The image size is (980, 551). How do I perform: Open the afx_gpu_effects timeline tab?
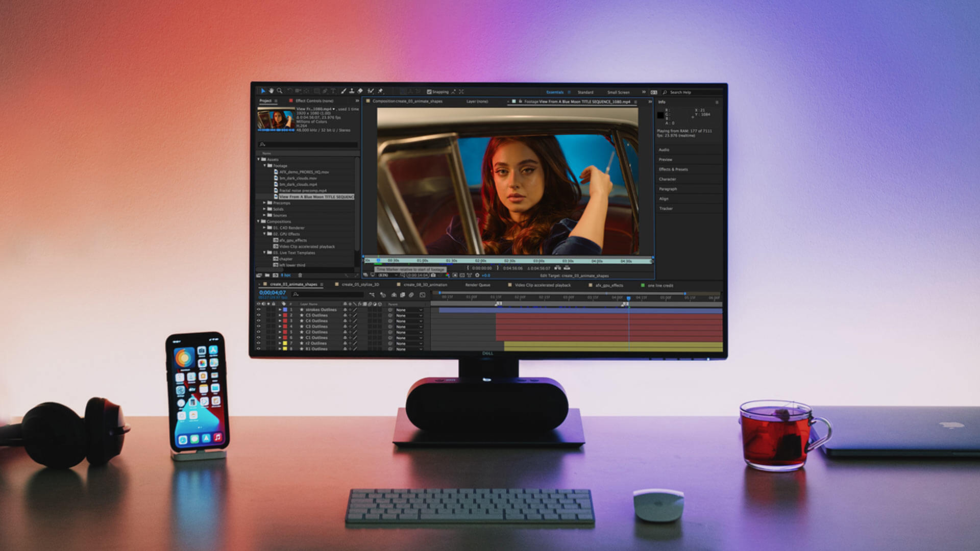(609, 285)
